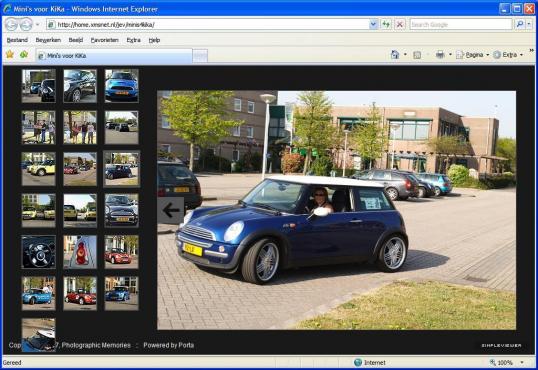
Task: Open the Print icon dropdown arrow
Action: (x=450, y=55)
